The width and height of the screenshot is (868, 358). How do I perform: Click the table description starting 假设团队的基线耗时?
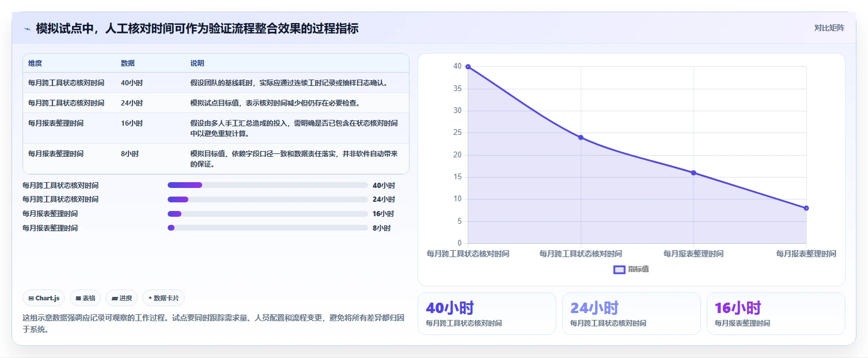[x=289, y=83]
